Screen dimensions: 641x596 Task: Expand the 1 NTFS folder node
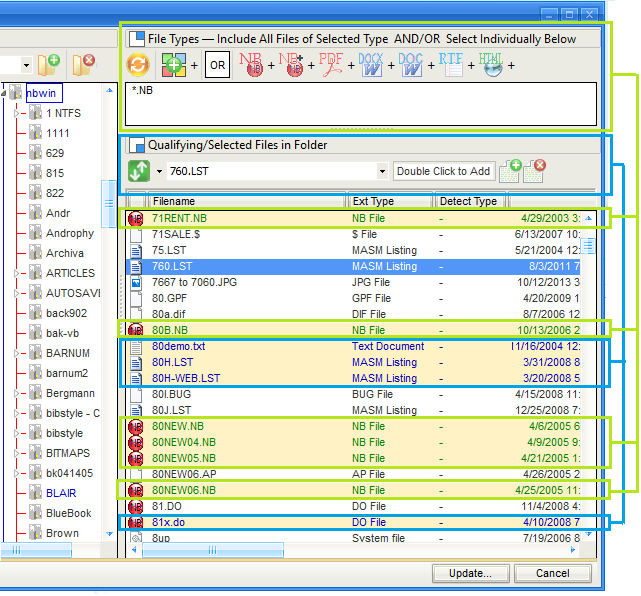tap(16, 113)
